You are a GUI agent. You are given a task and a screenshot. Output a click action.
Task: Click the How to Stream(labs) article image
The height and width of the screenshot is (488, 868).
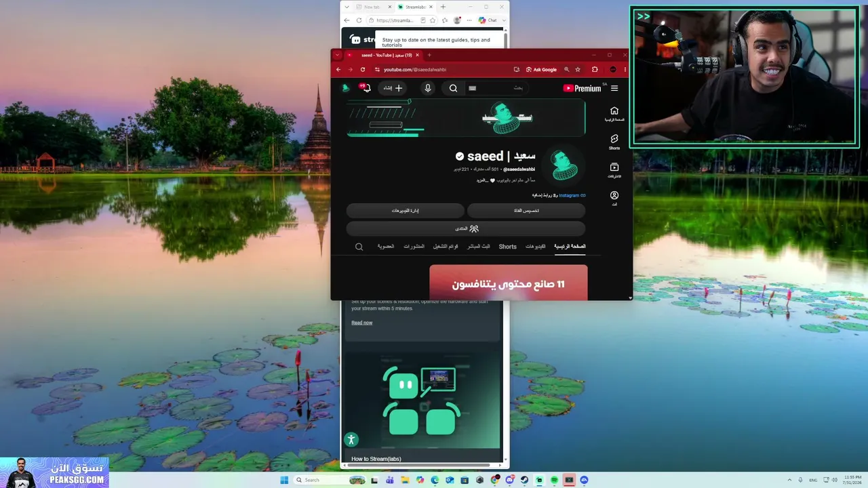pos(422,401)
